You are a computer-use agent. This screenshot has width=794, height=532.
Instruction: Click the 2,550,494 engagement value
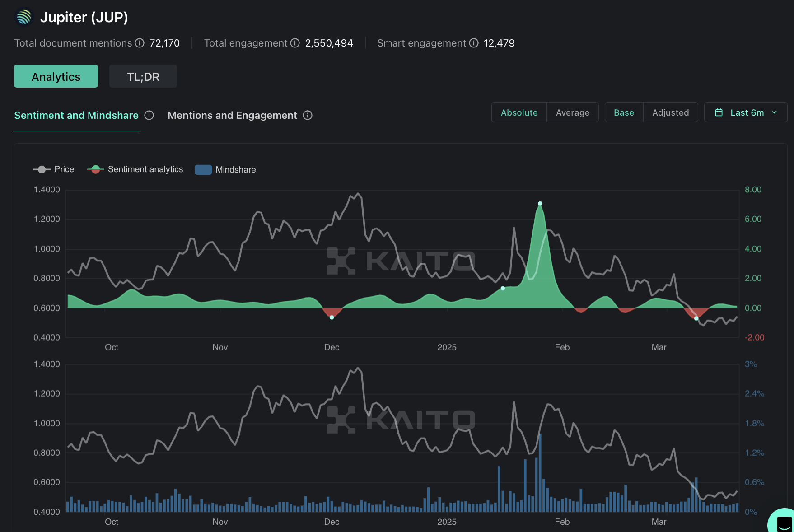329,43
